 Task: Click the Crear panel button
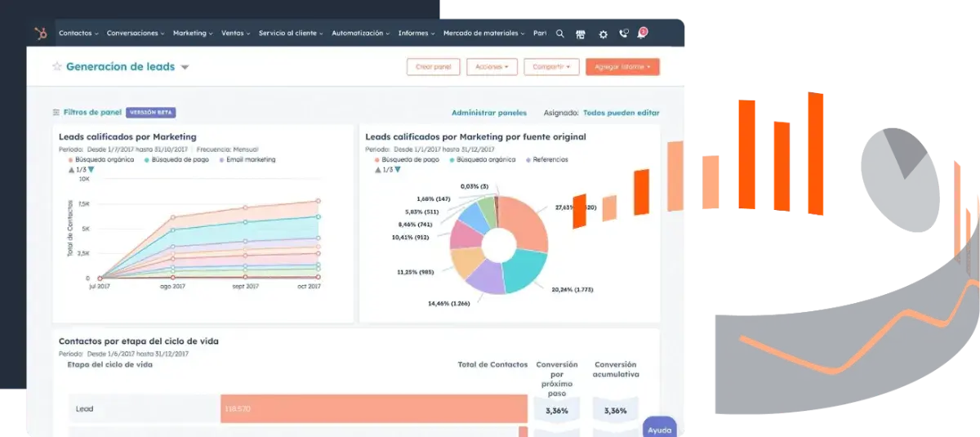434,67
